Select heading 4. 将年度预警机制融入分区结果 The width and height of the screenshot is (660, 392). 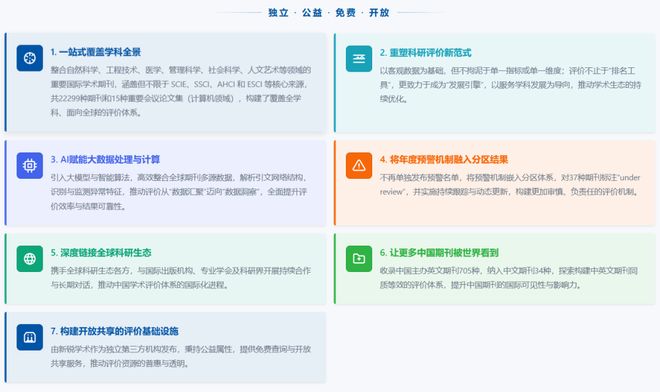point(444,160)
